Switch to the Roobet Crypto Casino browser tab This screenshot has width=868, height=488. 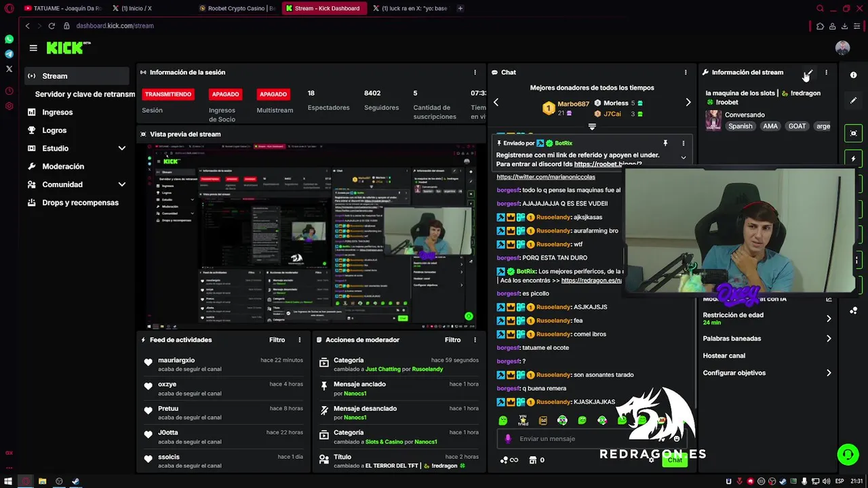pos(237,8)
